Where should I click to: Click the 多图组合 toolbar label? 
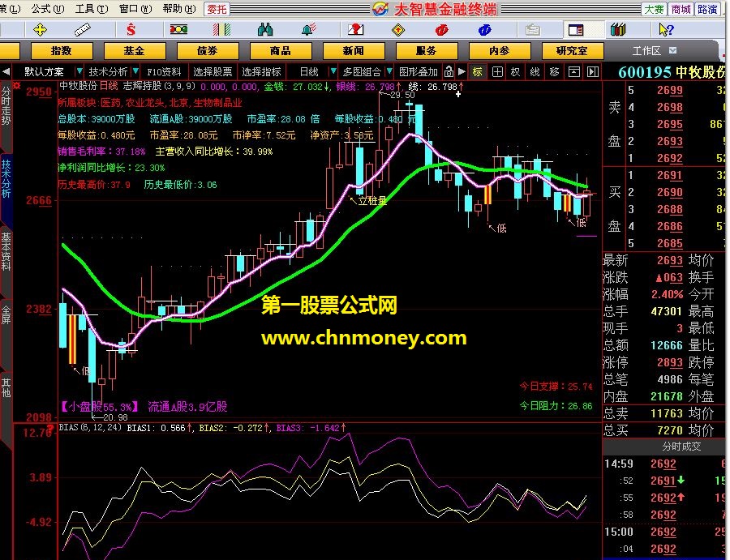click(x=362, y=71)
